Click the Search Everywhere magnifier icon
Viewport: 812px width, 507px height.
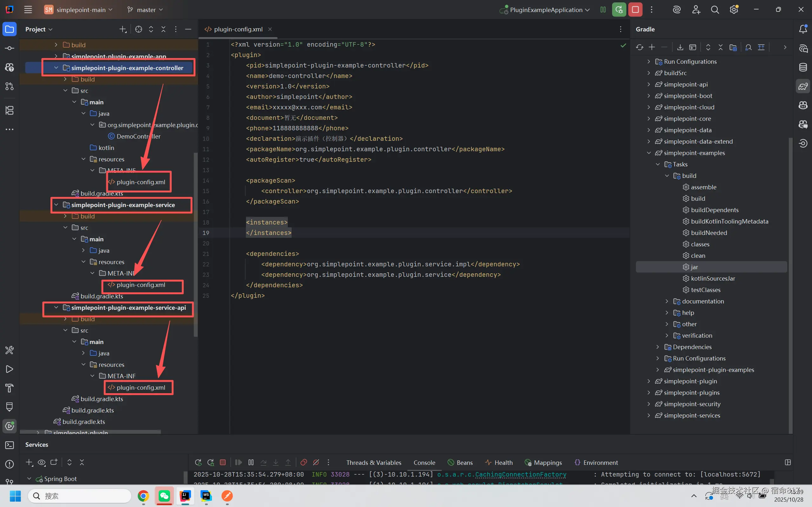click(x=715, y=10)
